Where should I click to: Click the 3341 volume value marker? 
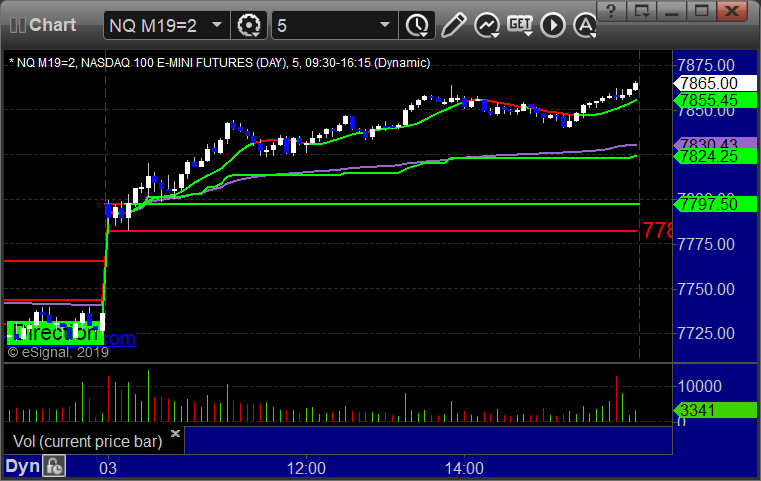point(714,410)
